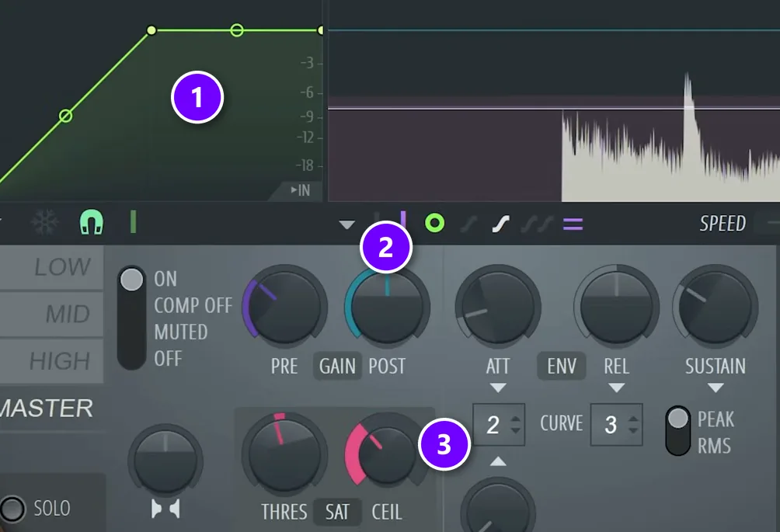Viewport: 780px width, 532px height.
Task: Click the stereo separation speaker icon
Action: (x=165, y=509)
